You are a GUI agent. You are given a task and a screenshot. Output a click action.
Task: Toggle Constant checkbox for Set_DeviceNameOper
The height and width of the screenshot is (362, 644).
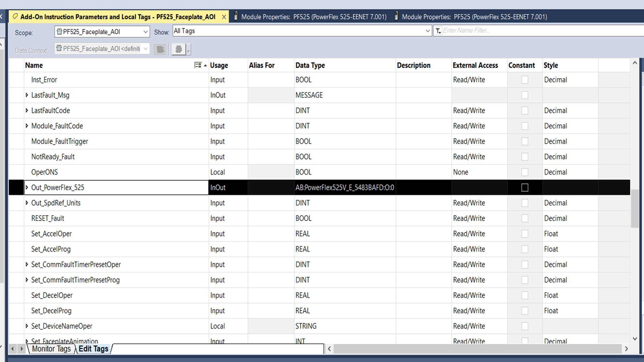click(x=525, y=326)
